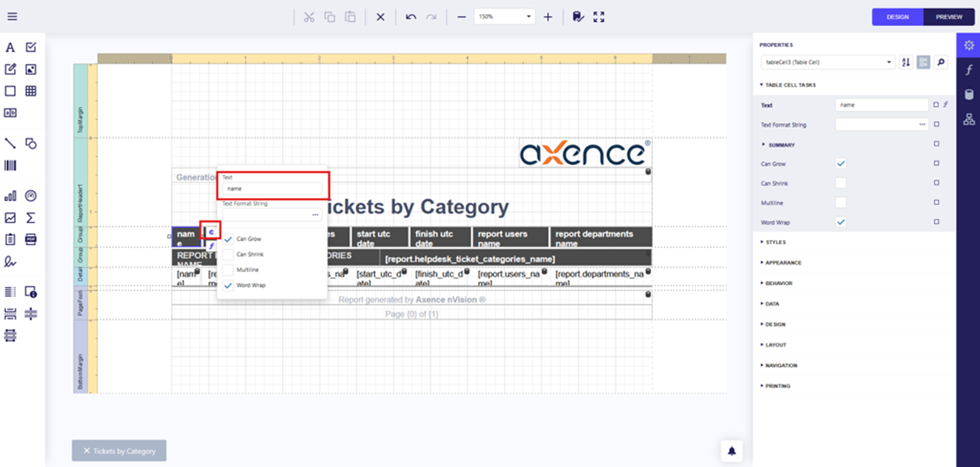
Task: Select the Barcode tool in toolbox
Action: [x=10, y=166]
